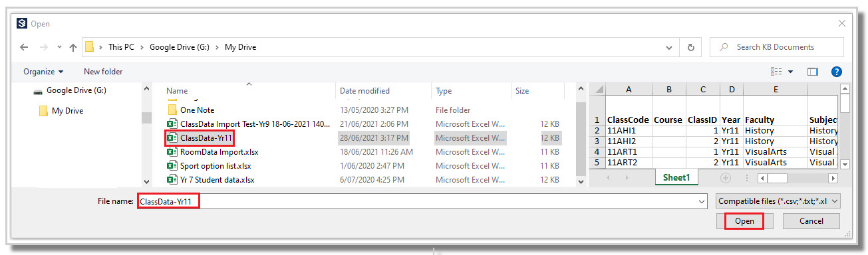Go back with the left arrow
868x255 pixels.
pos(25,48)
